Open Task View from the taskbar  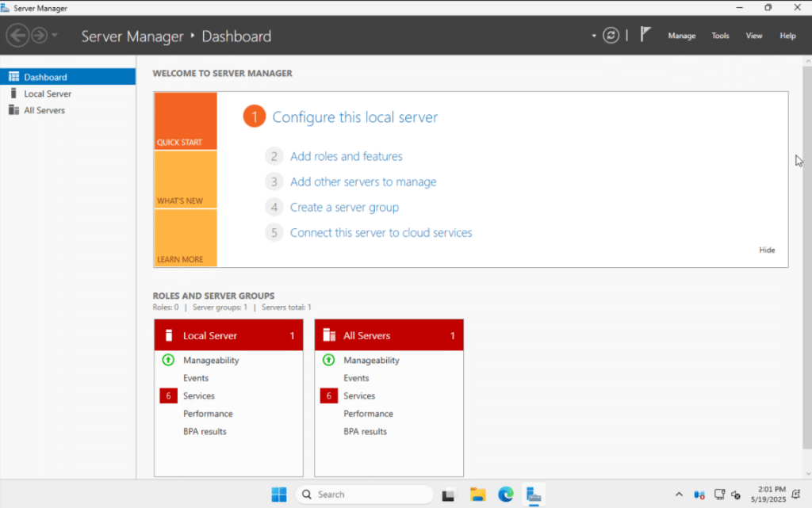click(449, 495)
